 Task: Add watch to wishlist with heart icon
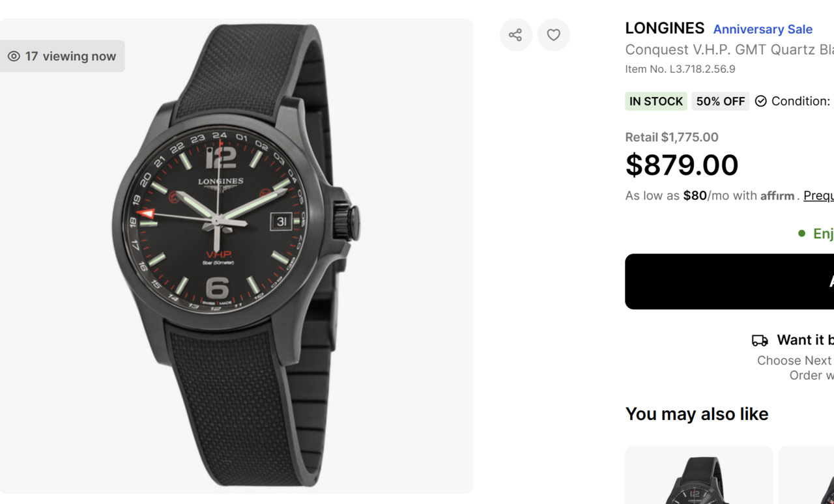point(553,35)
